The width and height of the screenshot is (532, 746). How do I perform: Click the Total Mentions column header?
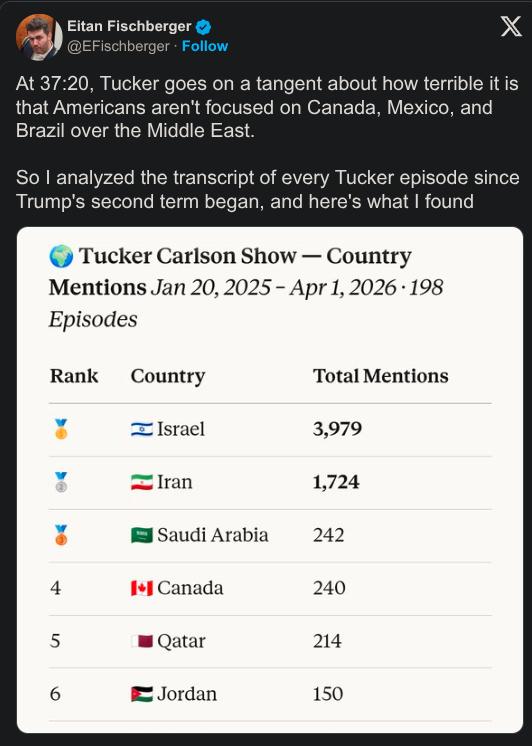tap(381, 376)
